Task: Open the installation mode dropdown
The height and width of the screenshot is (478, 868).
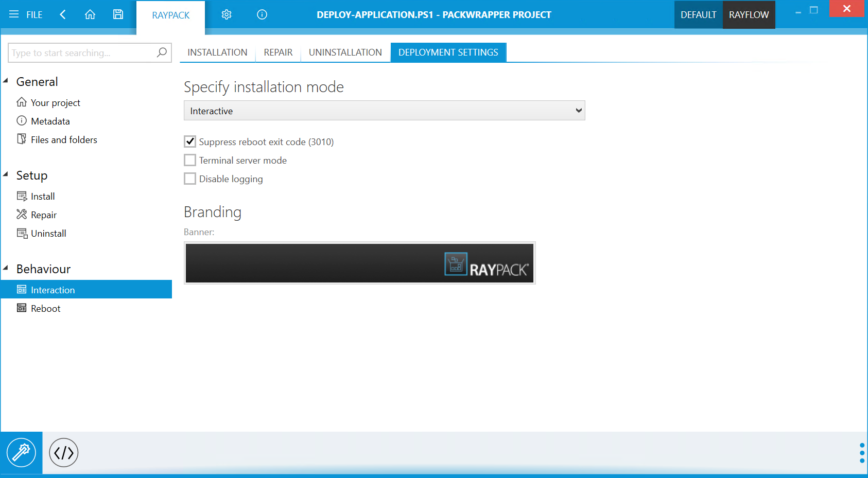Action: click(578, 110)
